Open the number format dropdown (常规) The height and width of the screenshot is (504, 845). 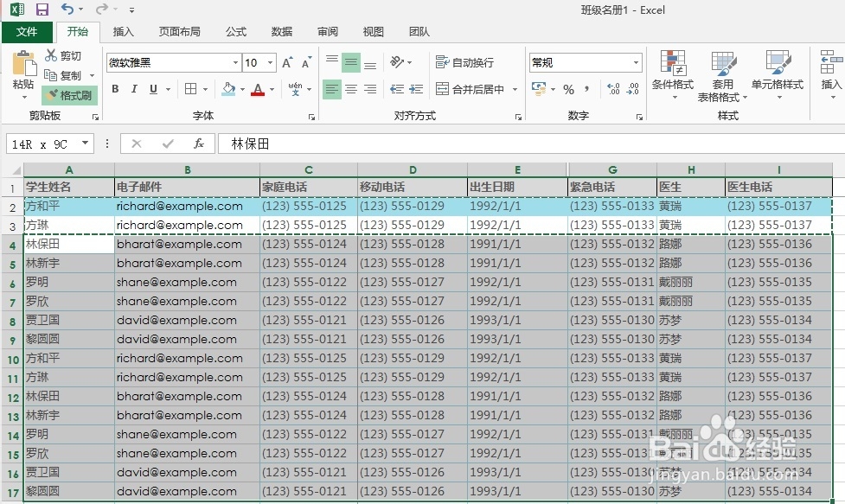pyautogui.click(x=636, y=63)
